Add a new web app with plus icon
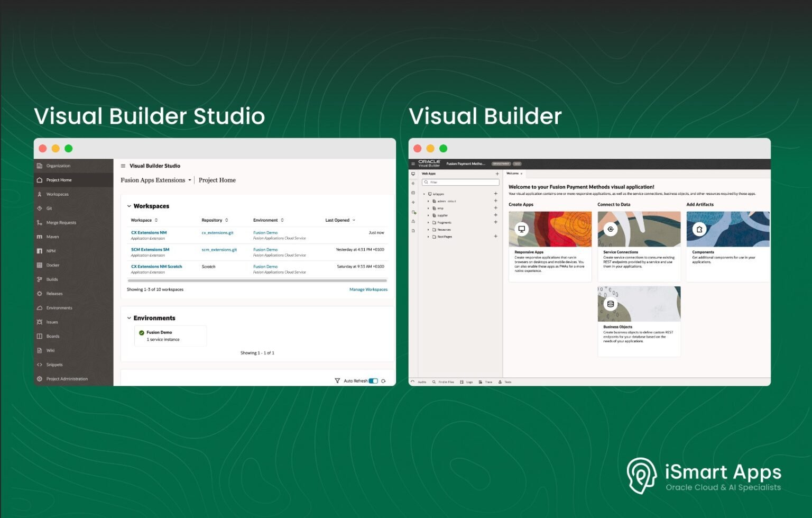 [497, 174]
